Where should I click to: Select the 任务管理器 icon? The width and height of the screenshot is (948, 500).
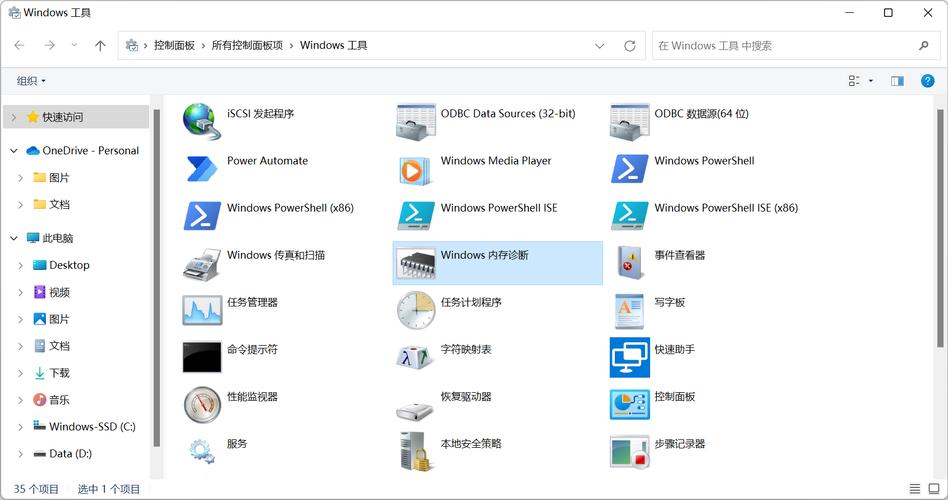(202, 310)
